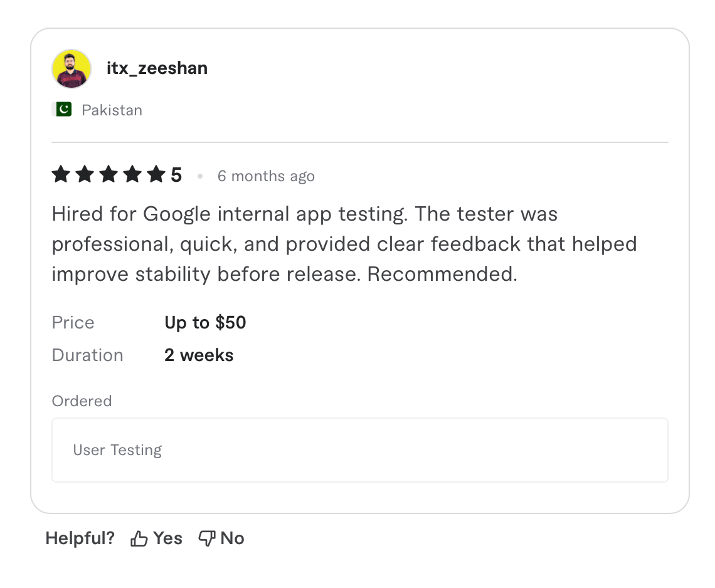Select the Price value Up to $50

click(205, 322)
